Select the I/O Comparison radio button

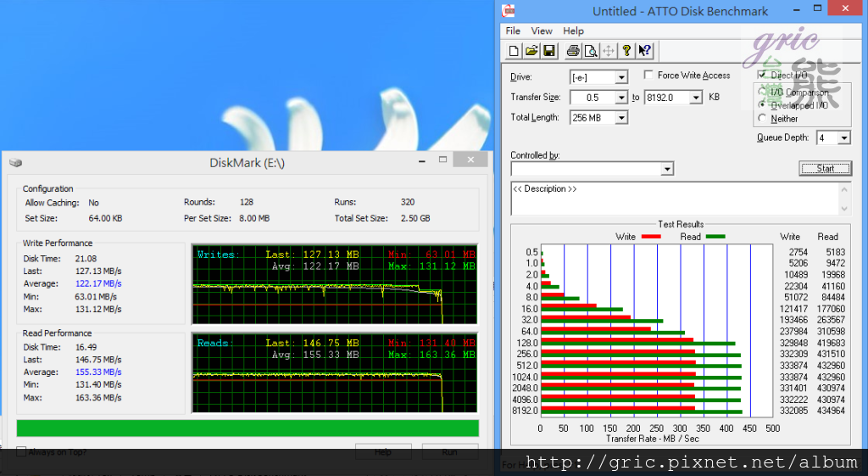coord(762,92)
